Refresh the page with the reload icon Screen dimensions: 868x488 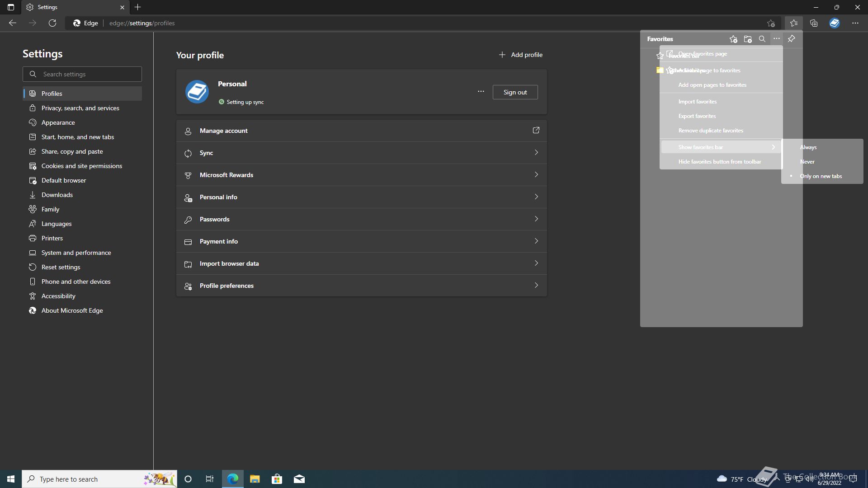52,23
